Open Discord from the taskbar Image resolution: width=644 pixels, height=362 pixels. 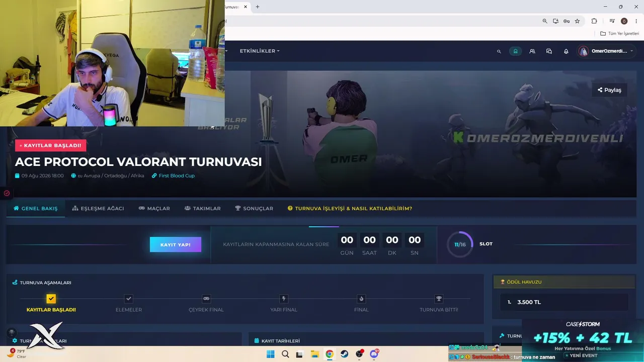374,354
